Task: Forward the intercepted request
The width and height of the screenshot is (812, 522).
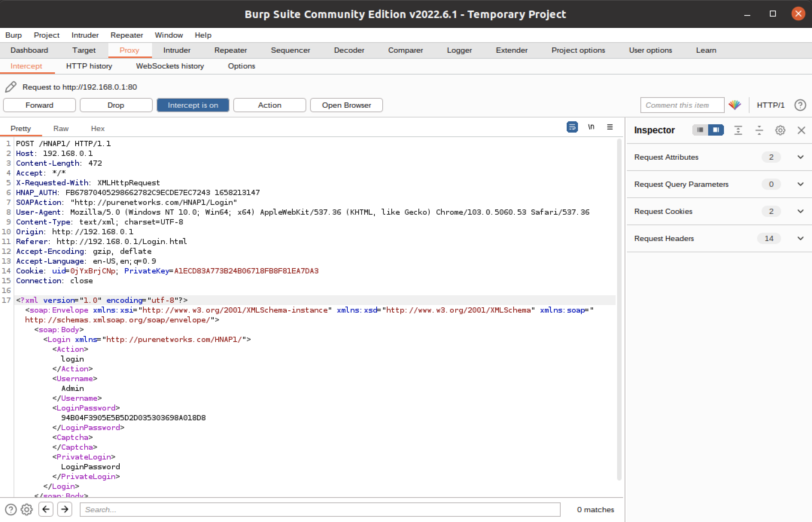Action: tap(40, 105)
